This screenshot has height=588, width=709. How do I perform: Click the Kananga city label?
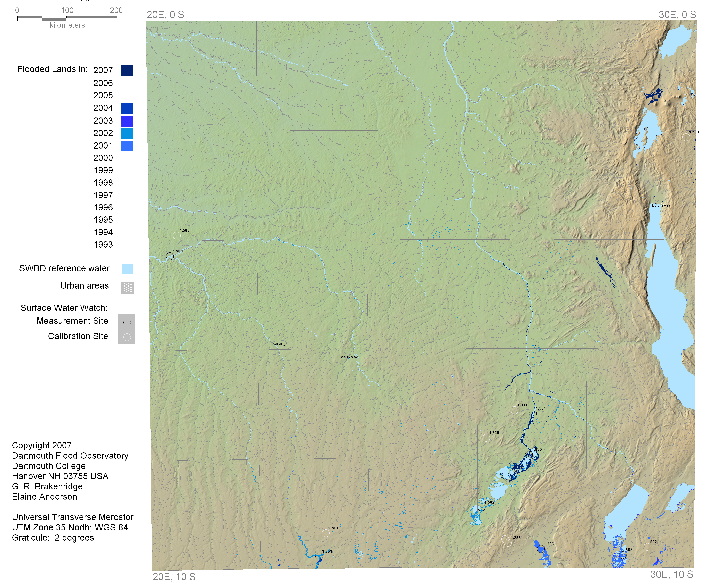(x=280, y=343)
